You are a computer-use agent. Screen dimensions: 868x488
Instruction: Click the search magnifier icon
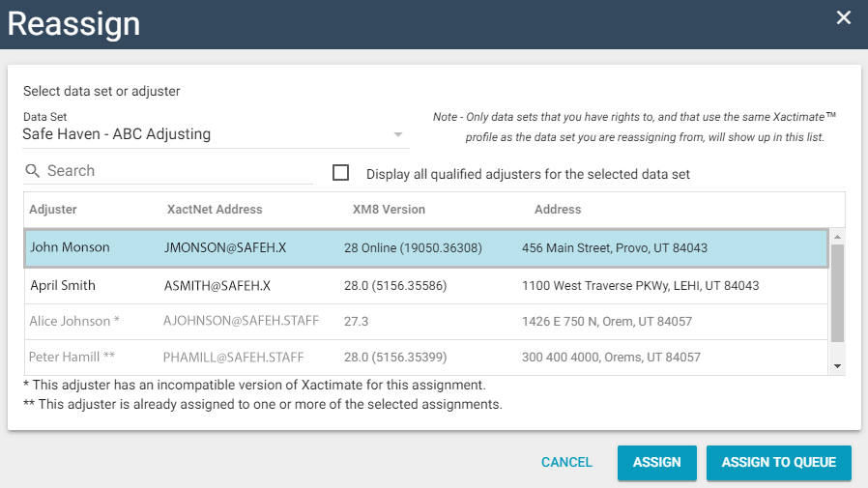coord(33,171)
